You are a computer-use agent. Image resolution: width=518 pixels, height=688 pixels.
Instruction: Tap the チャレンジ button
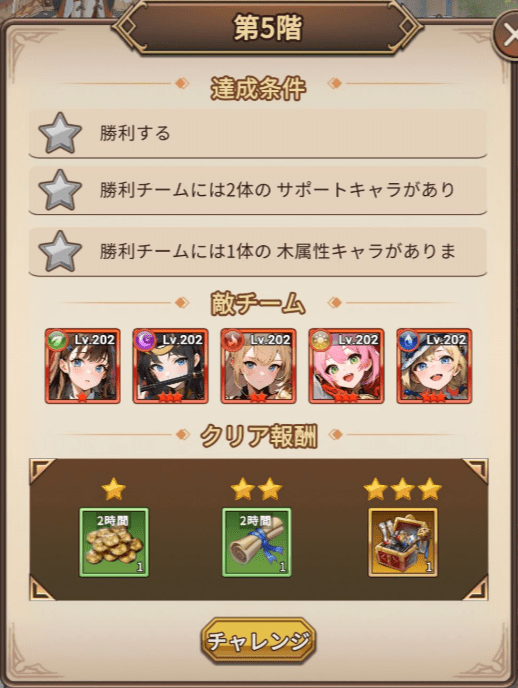coord(258,641)
